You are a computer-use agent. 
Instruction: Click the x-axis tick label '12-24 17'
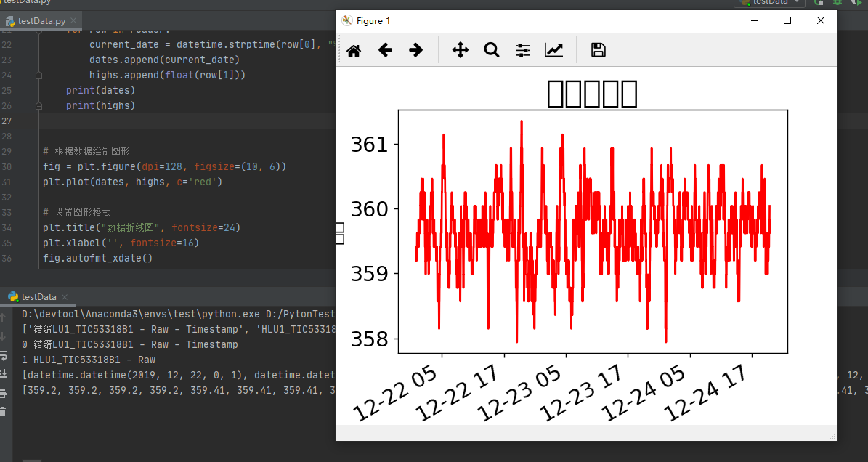click(x=705, y=394)
